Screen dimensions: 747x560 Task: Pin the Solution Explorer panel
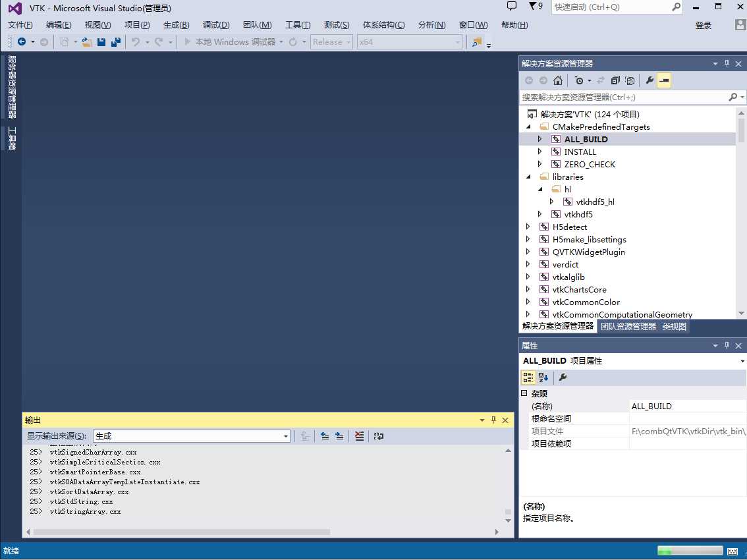(x=727, y=63)
